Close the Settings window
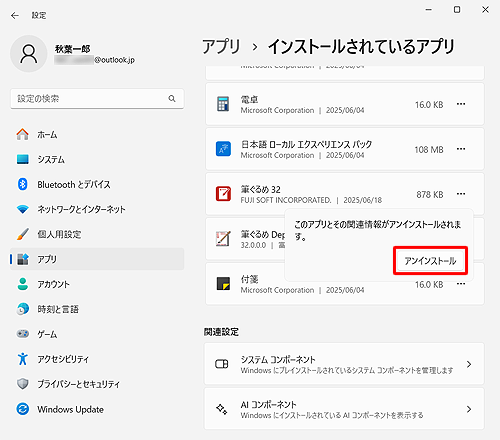Viewport: 500px width, 440px height. tap(485, 10)
